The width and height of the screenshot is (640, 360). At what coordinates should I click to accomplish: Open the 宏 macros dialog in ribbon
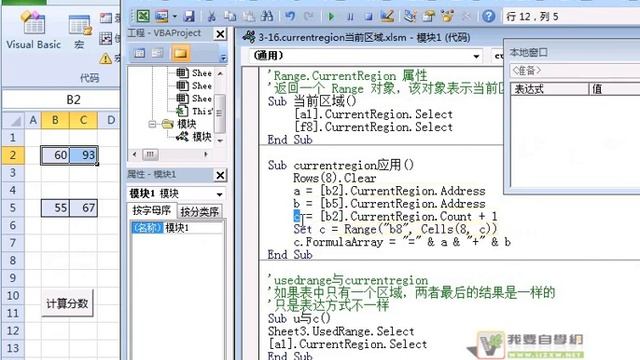pos(79,32)
